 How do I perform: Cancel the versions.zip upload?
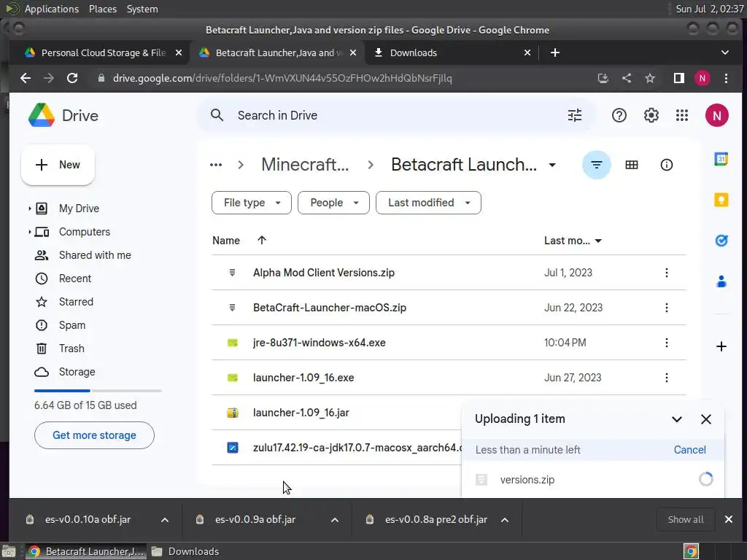(x=689, y=450)
